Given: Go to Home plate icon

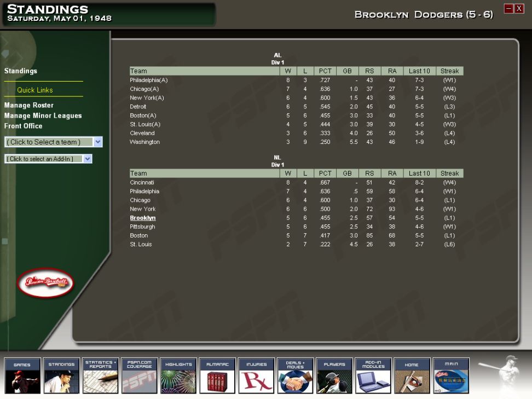Looking at the screenshot, I should [412, 375].
